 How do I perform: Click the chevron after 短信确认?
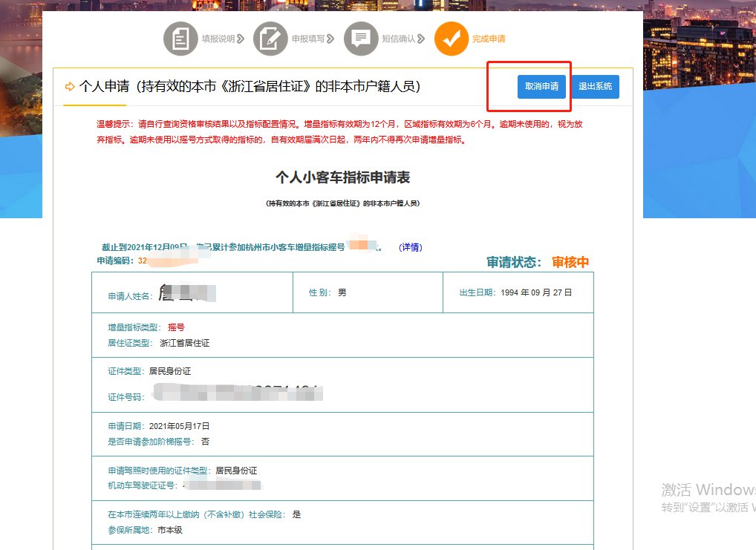421,39
